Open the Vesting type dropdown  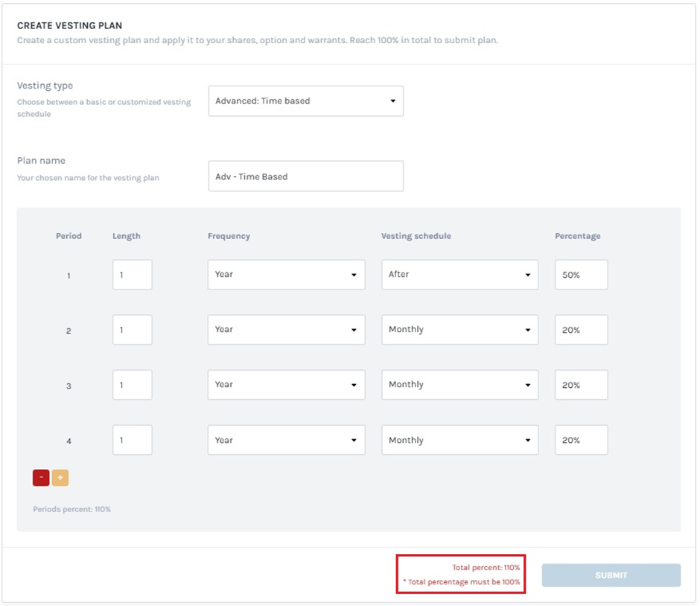coord(305,101)
